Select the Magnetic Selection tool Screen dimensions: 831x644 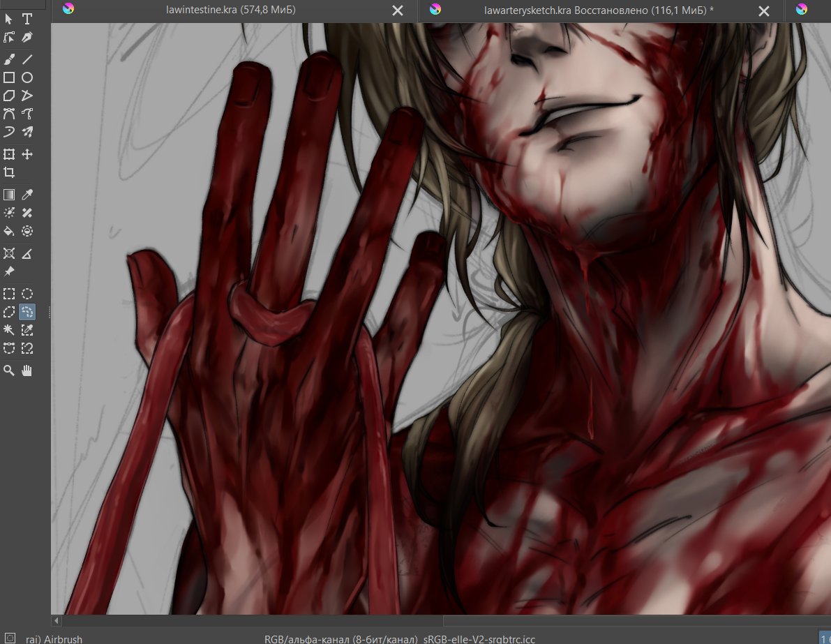(x=27, y=348)
